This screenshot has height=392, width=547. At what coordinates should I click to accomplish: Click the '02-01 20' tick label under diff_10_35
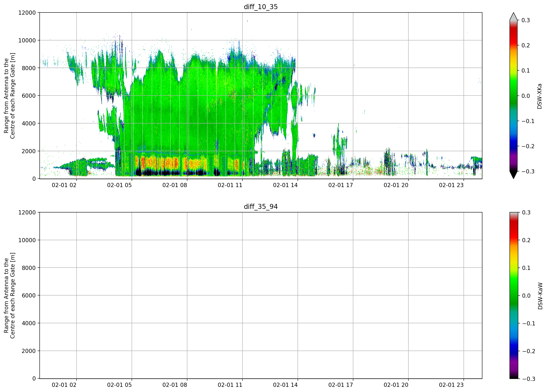click(396, 185)
